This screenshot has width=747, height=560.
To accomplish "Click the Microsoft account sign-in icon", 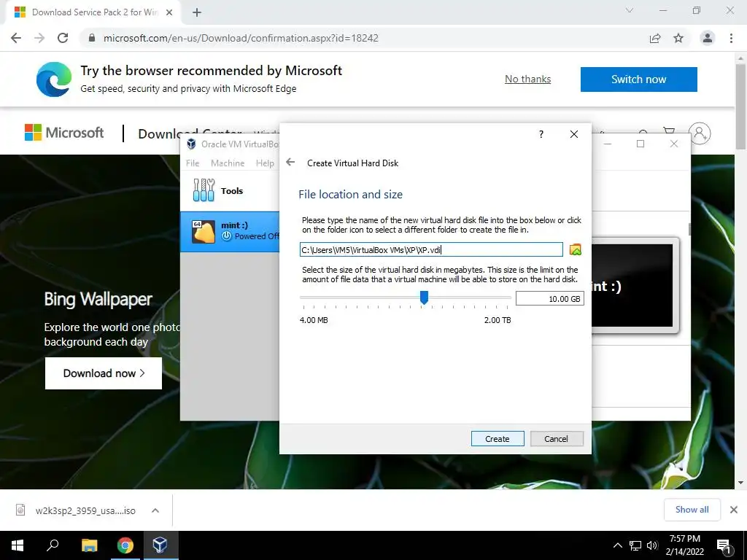I will (x=700, y=133).
